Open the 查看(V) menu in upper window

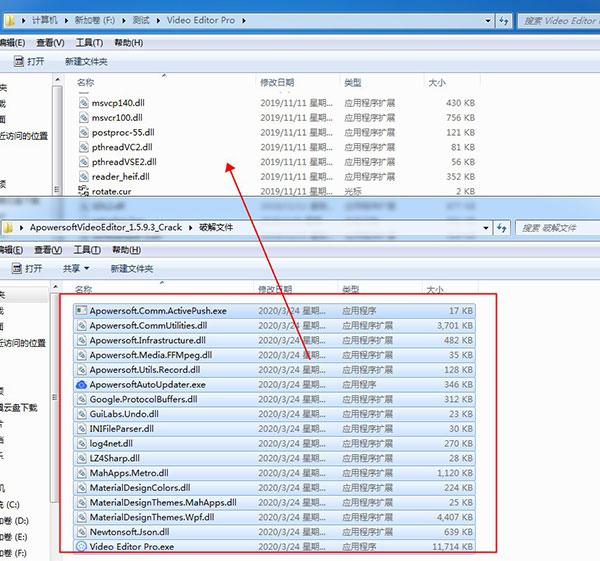coord(50,43)
